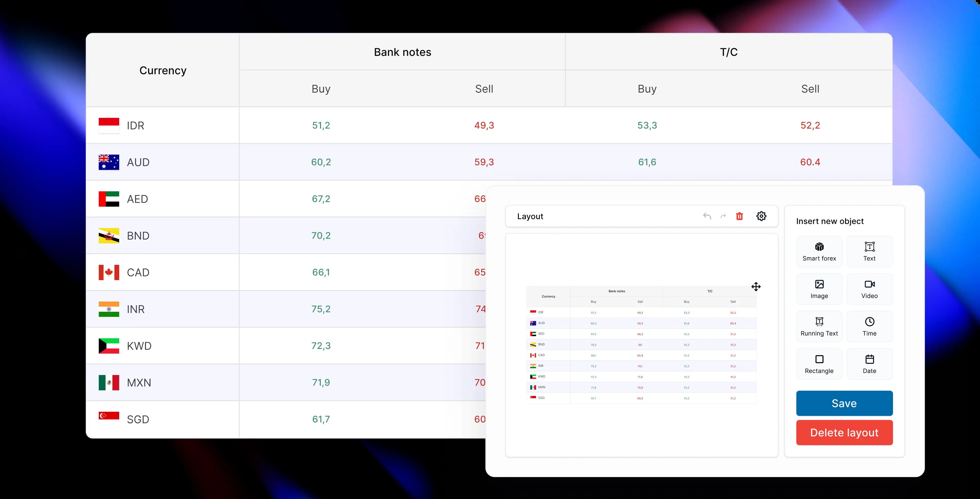The width and height of the screenshot is (980, 499).
Task: Insert a Smart forex object
Action: coord(819,251)
